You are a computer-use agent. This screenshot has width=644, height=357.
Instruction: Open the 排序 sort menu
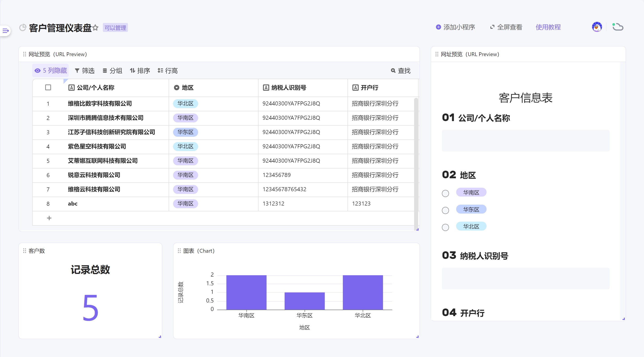[x=140, y=71]
